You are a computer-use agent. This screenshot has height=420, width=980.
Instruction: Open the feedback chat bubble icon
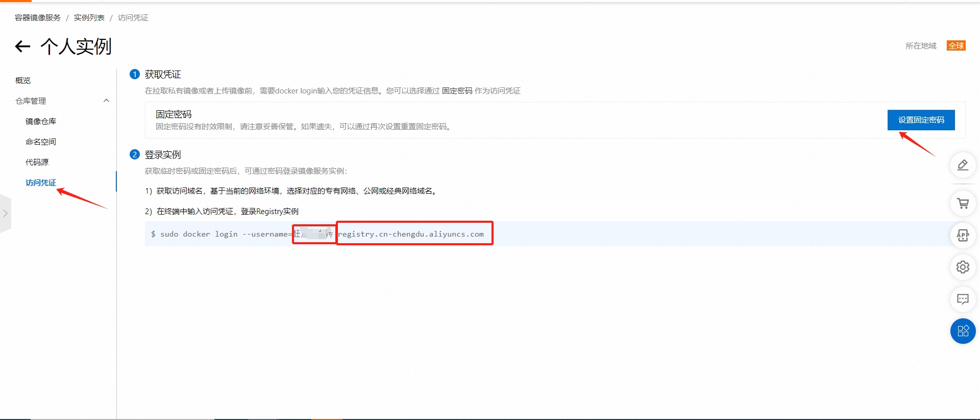[x=963, y=299]
